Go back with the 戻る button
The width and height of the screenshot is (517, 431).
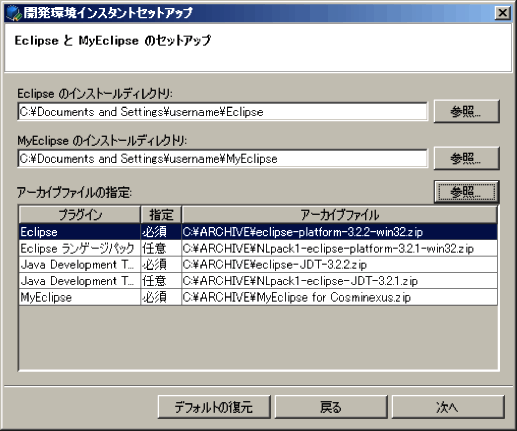pos(331,407)
